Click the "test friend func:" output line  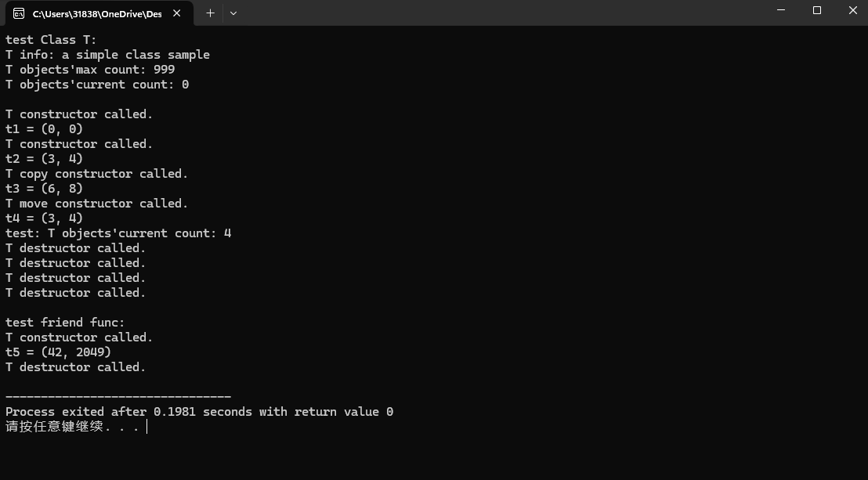(x=65, y=322)
